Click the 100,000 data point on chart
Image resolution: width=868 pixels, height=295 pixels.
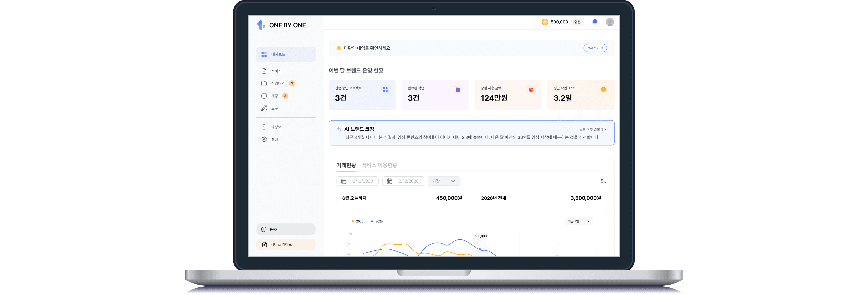pyautogui.click(x=480, y=249)
